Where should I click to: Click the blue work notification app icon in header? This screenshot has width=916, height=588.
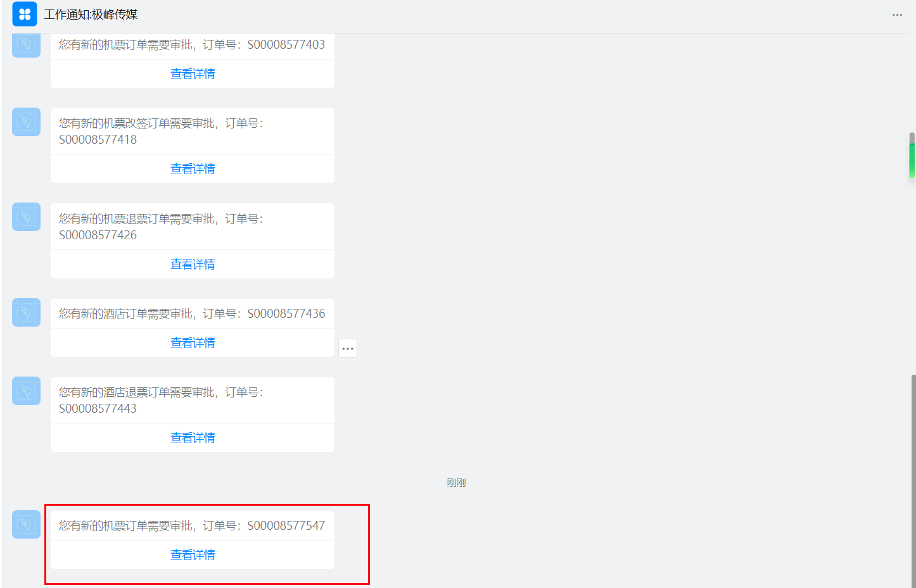[25, 14]
